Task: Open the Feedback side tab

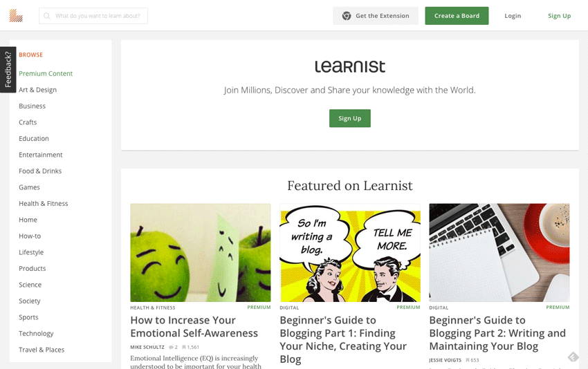Action: tap(8, 70)
